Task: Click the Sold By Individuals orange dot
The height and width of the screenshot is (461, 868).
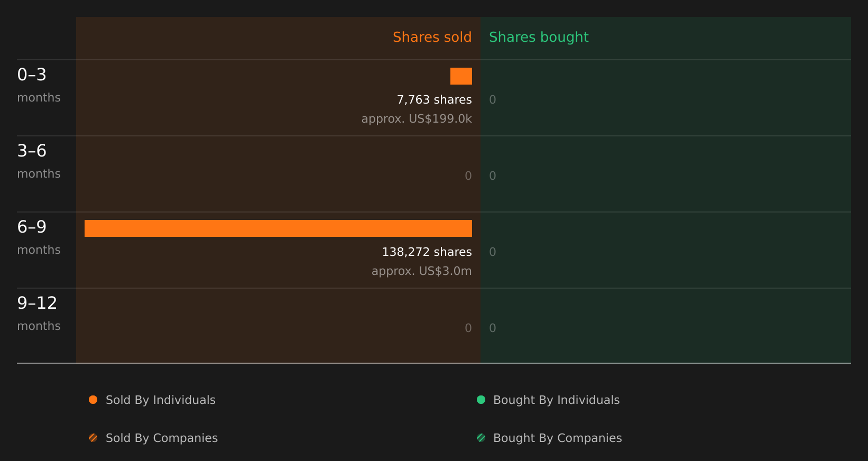Action: point(93,400)
